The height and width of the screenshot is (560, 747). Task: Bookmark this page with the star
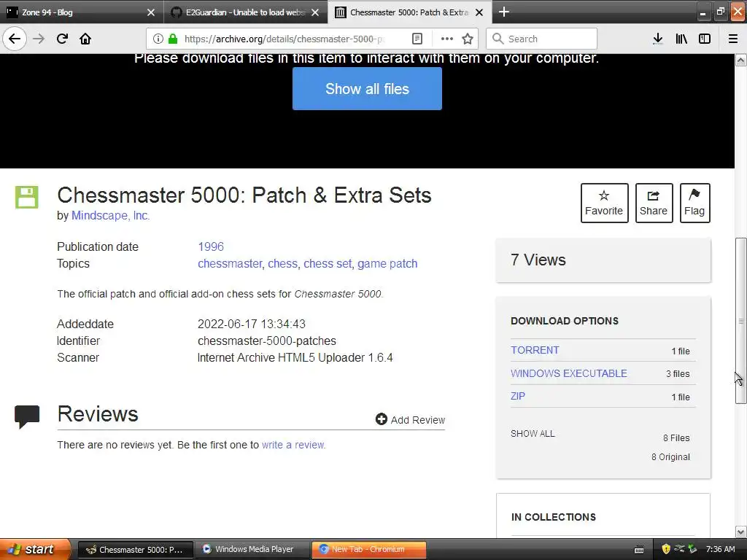tap(468, 39)
